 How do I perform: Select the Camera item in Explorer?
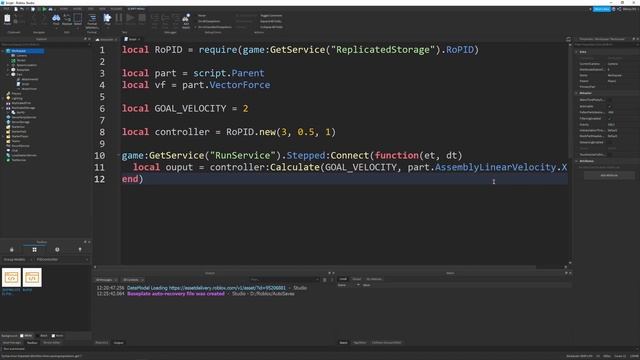[22, 56]
